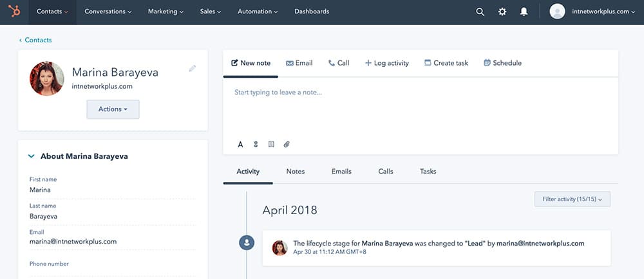The height and width of the screenshot is (279, 644).
Task: Select the Create task tab
Action: 446,63
